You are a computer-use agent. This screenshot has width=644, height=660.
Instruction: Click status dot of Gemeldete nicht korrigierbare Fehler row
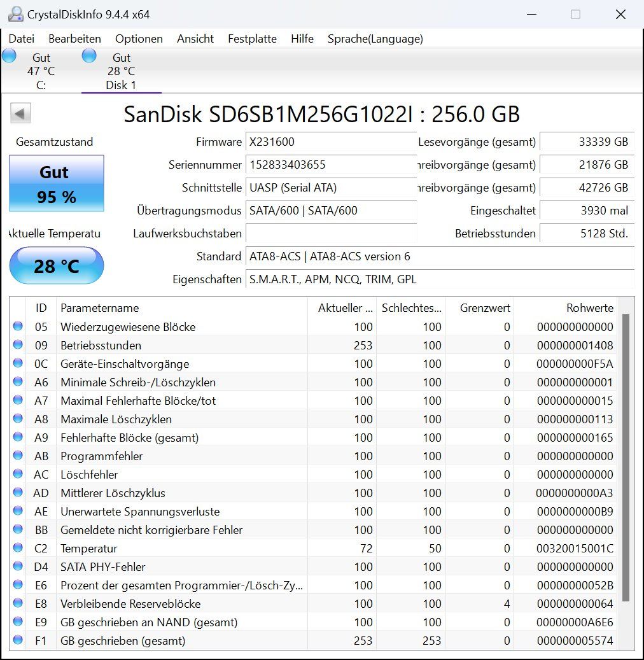pyautogui.click(x=18, y=529)
